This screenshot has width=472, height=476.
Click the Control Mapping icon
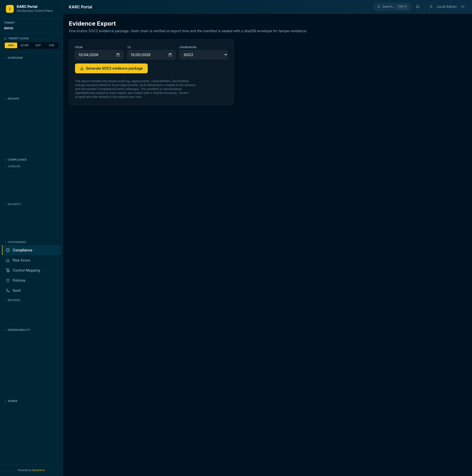point(8,270)
